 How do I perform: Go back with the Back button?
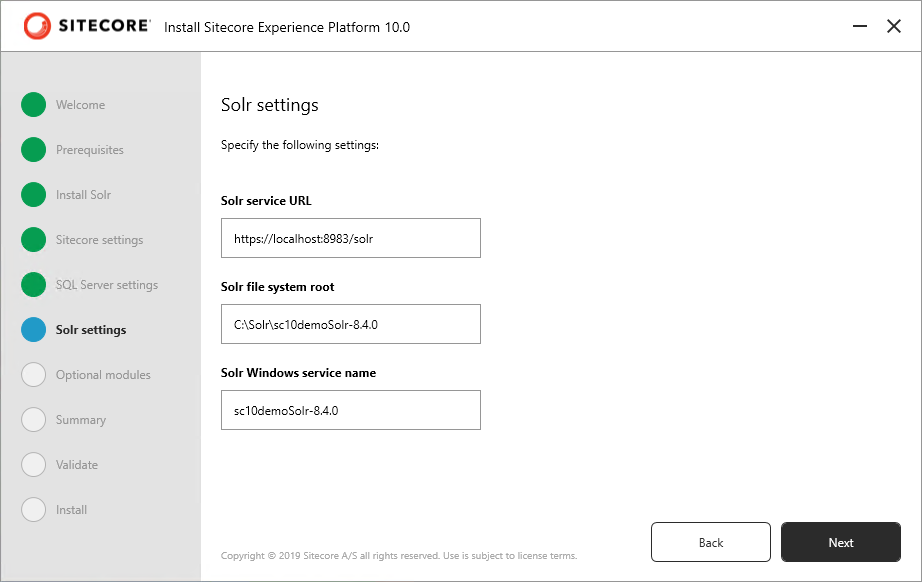pyautogui.click(x=710, y=542)
